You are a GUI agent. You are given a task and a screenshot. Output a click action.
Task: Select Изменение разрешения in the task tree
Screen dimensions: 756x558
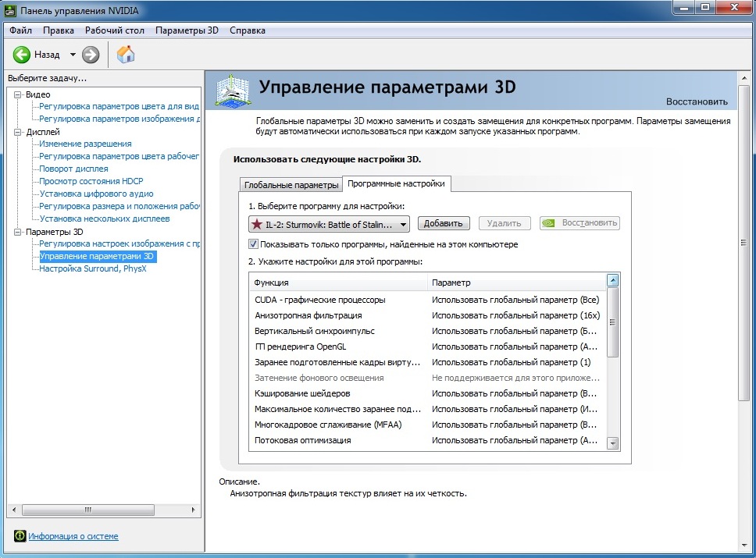85,144
